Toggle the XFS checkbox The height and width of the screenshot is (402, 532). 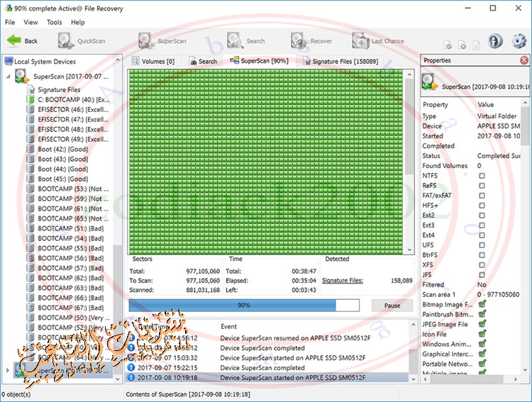482,265
